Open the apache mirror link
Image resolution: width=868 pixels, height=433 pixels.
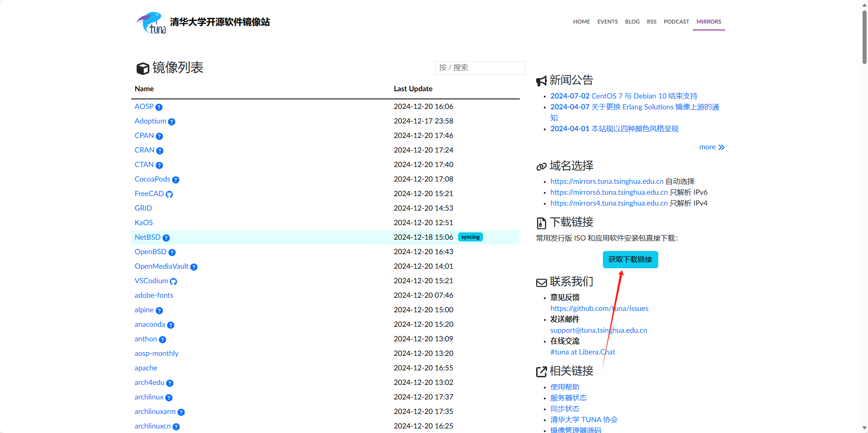point(146,368)
